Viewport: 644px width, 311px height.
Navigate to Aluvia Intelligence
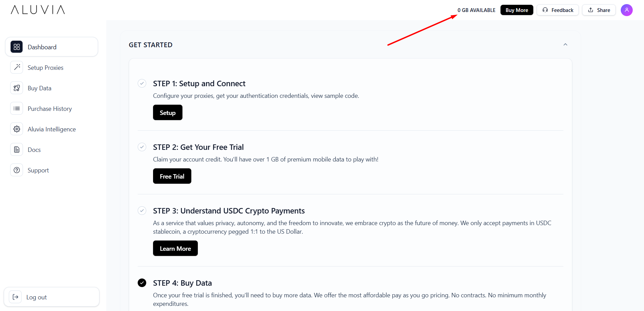coord(52,129)
